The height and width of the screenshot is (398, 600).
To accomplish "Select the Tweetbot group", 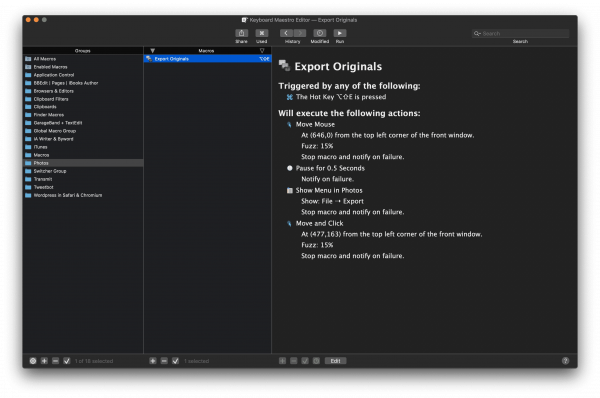I will click(x=83, y=187).
